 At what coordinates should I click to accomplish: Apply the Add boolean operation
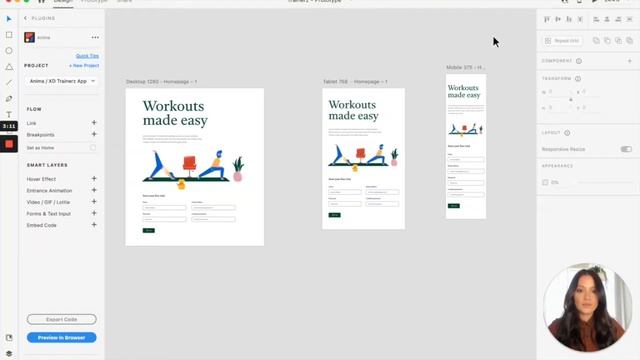pos(596,40)
